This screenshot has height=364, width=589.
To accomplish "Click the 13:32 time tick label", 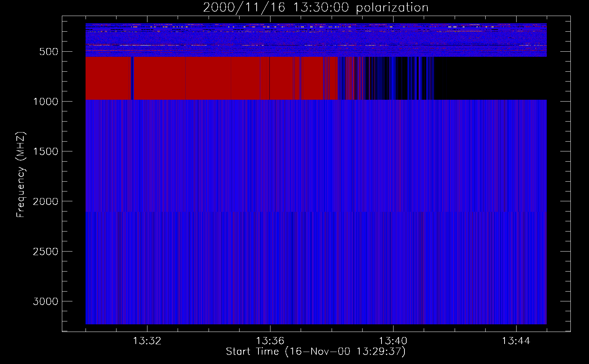I will click(x=147, y=341).
